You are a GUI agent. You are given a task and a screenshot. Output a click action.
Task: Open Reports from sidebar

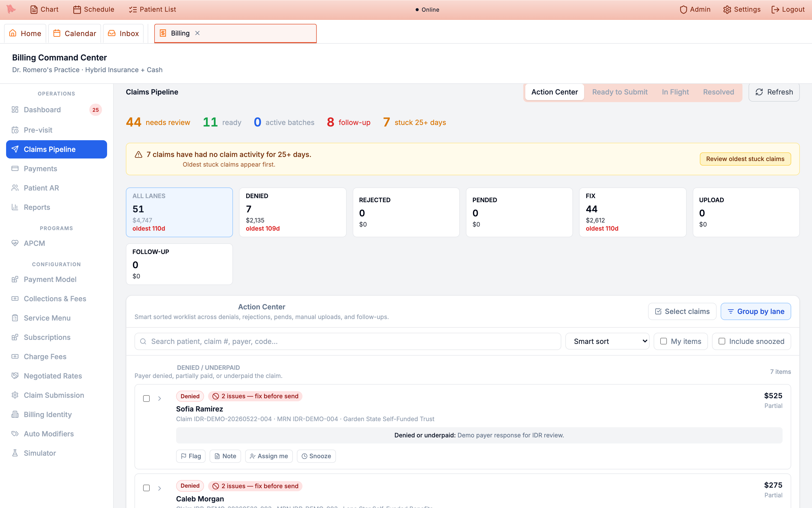tap(56, 207)
